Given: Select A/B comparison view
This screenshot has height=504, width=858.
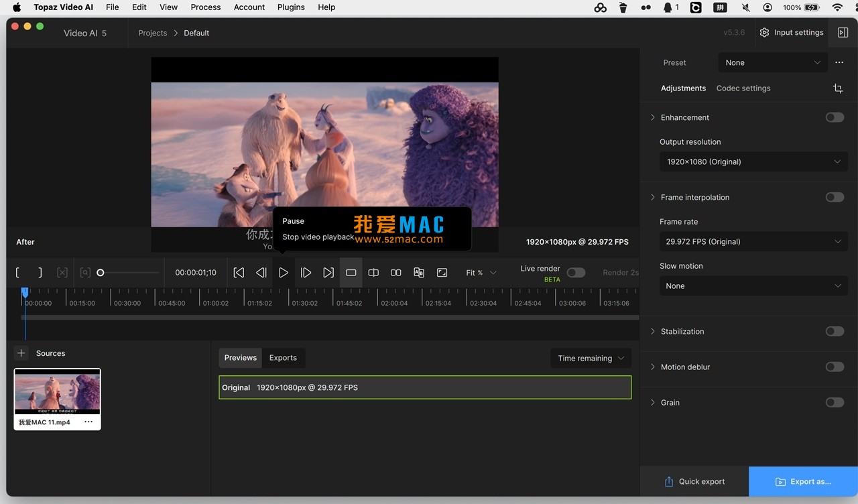Looking at the screenshot, I should coord(419,273).
